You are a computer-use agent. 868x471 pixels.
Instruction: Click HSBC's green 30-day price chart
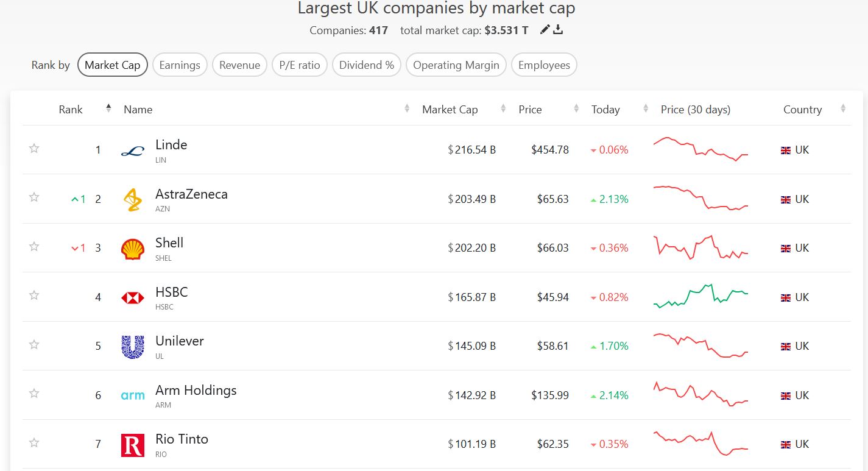coord(700,296)
